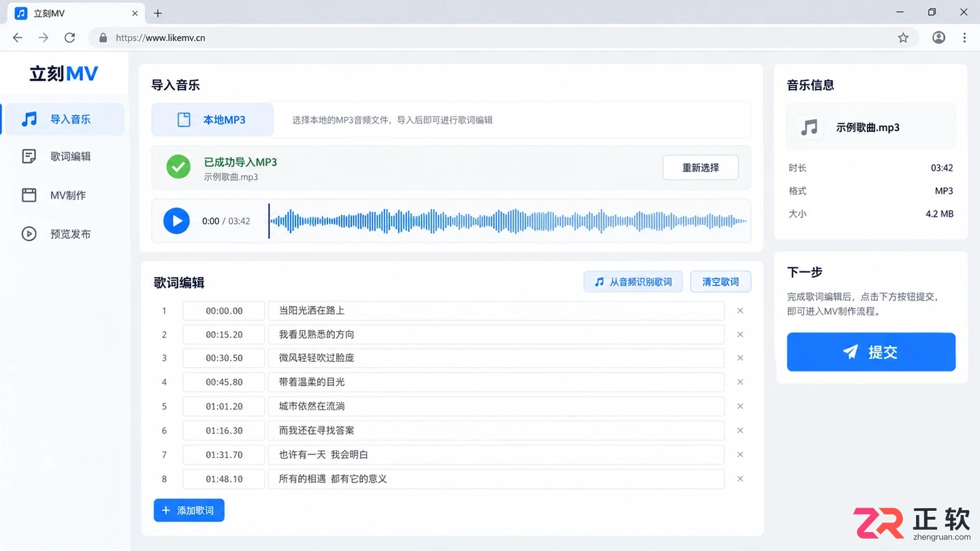Close the 立刻MV browser tab
This screenshot has width=980, height=551.
pyautogui.click(x=135, y=13)
